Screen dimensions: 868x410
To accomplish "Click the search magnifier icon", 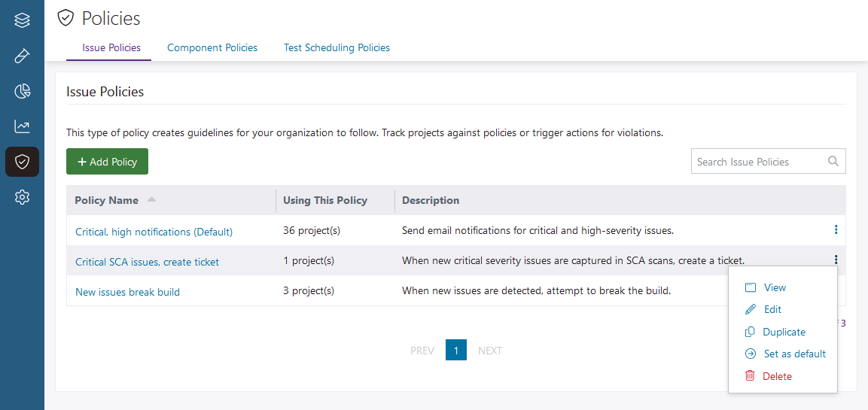I will pos(833,161).
